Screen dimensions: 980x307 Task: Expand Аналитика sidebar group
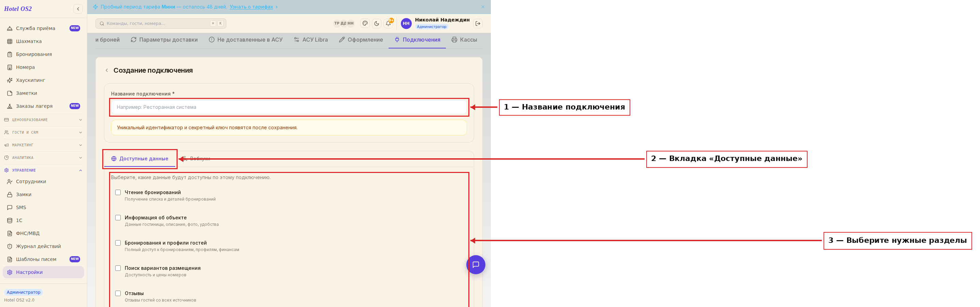[43, 157]
